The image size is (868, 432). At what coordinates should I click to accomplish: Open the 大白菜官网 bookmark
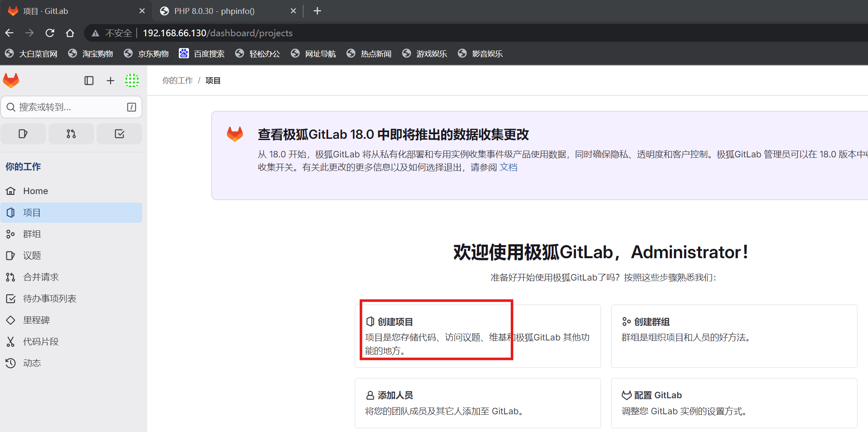click(31, 54)
